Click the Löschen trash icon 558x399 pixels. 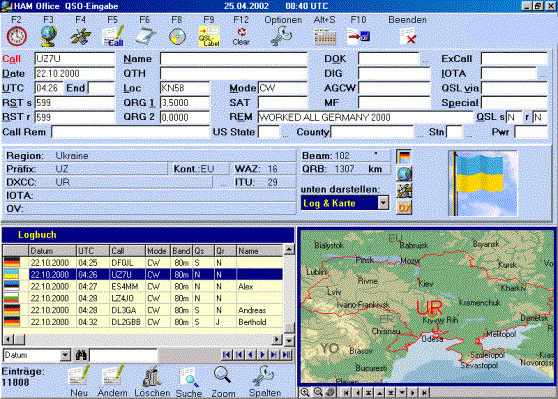[152, 376]
